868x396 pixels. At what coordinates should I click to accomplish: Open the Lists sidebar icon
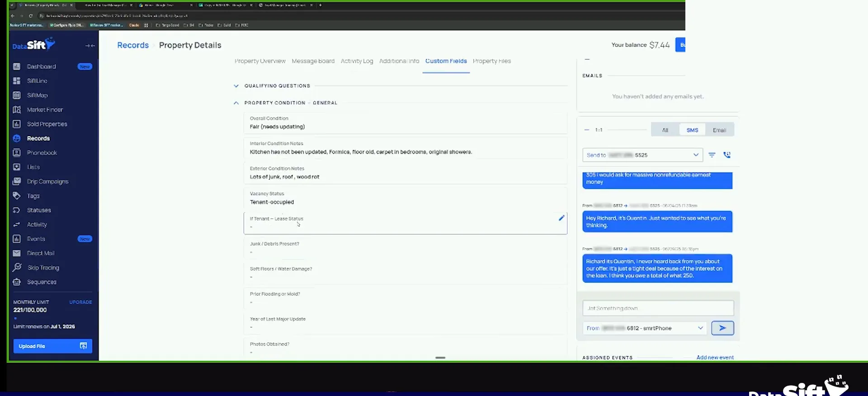coord(17,167)
